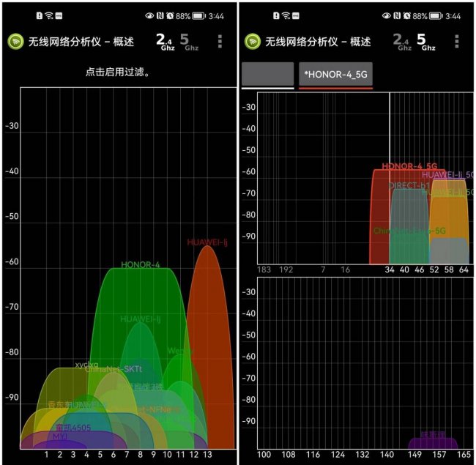Tap the eye comfort icon in right status bar
This screenshot has height=465, width=476.
pyautogui.click(x=386, y=16)
